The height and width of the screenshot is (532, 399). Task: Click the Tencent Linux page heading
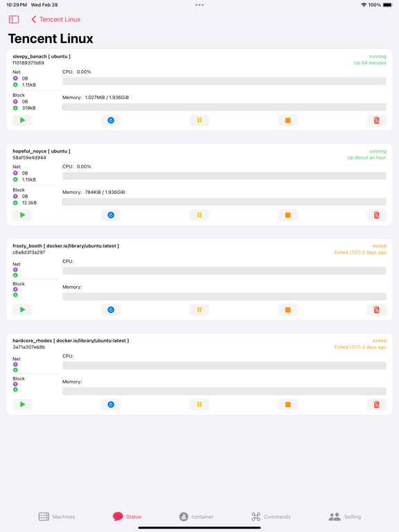click(51, 39)
